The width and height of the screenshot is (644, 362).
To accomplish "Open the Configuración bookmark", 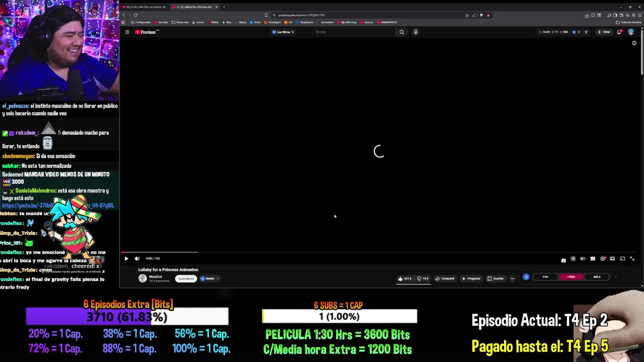I will tap(140, 22).
